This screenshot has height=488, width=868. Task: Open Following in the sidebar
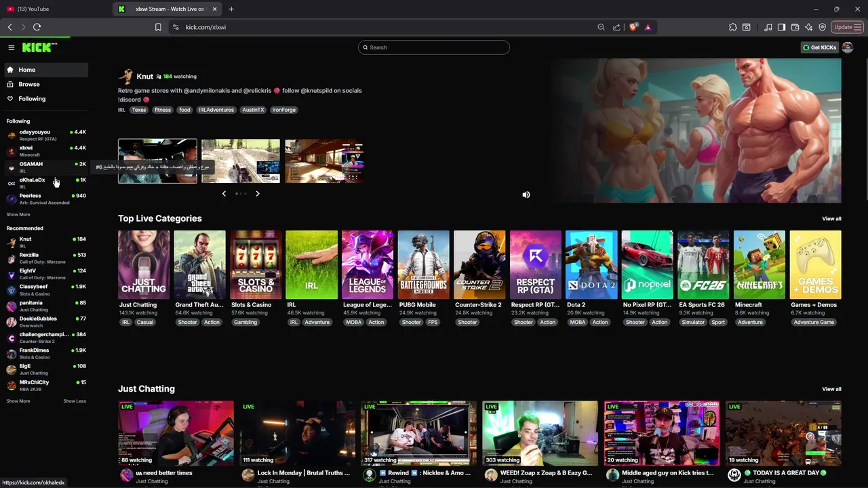pyautogui.click(x=46, y=99)
